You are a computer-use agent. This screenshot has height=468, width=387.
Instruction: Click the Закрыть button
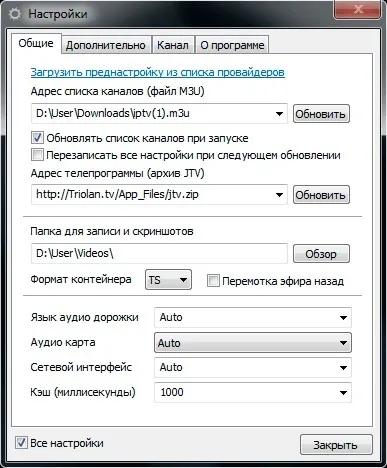click(336, 445)
